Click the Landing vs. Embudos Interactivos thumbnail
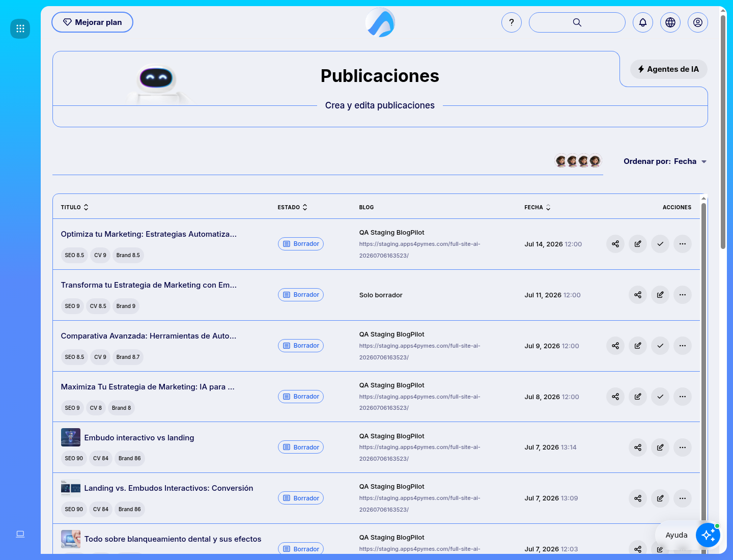This screenshot has height=560, width=733. 71,488
